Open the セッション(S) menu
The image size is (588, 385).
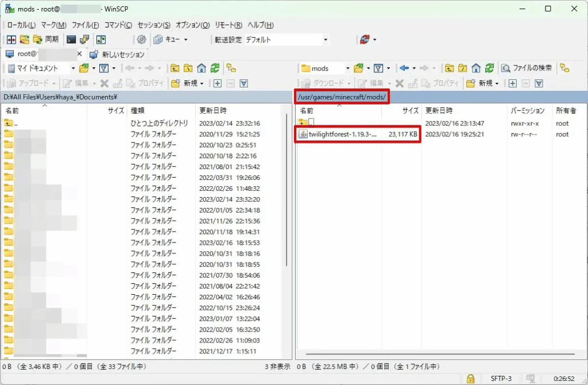click(154, 25)
